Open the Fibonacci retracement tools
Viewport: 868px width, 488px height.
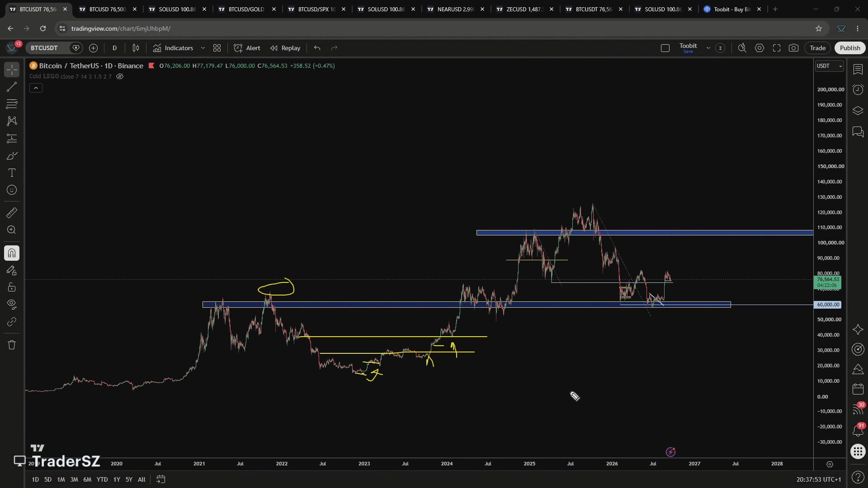click(12, 104)
